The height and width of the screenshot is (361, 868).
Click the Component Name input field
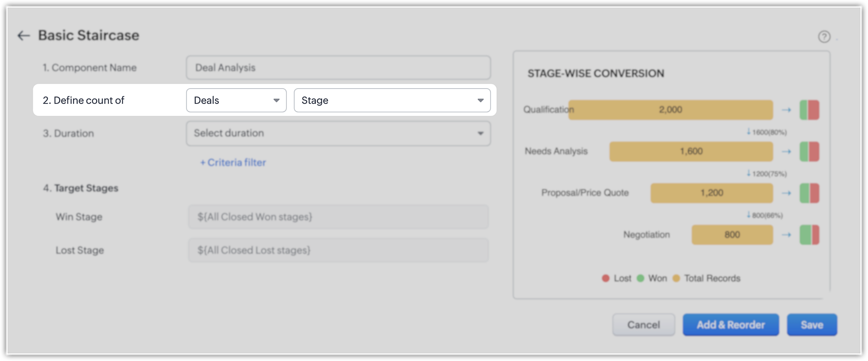tap(338, 68)
